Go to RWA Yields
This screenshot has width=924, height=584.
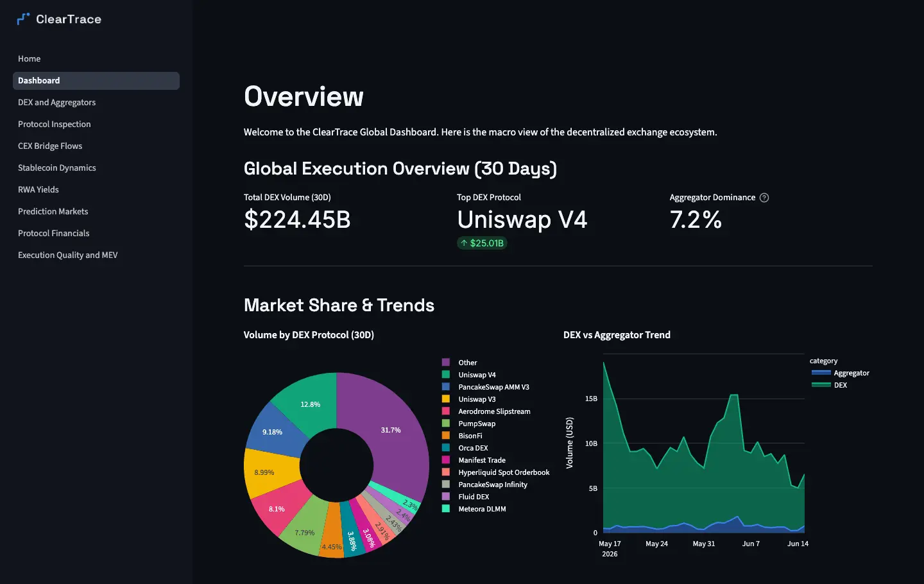[x=96, y=190]
